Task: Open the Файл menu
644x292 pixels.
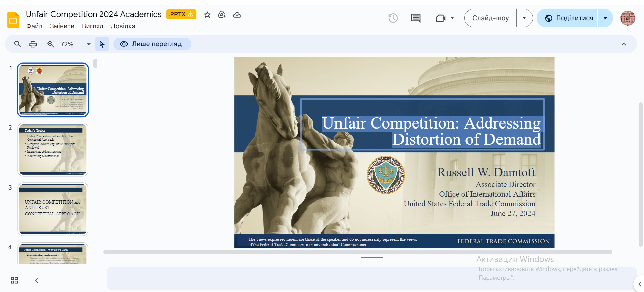Action: point(34,26)
